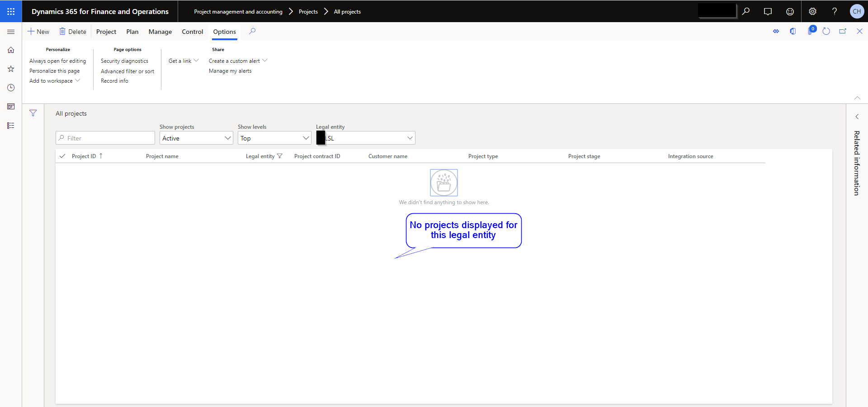Open page in new window icon
This screenshot has height=407, width=868.
[x=843, y=31]
